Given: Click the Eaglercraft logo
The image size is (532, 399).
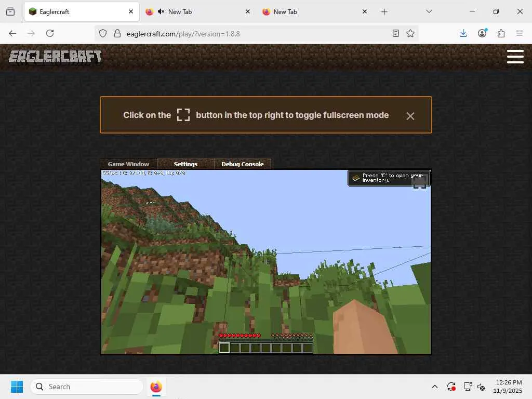Looking at the screenshot, I should pos(55,57).
